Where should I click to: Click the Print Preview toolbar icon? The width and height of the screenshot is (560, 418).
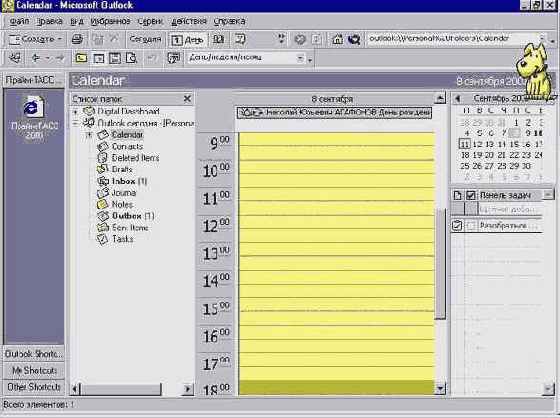tap(131, 58)
